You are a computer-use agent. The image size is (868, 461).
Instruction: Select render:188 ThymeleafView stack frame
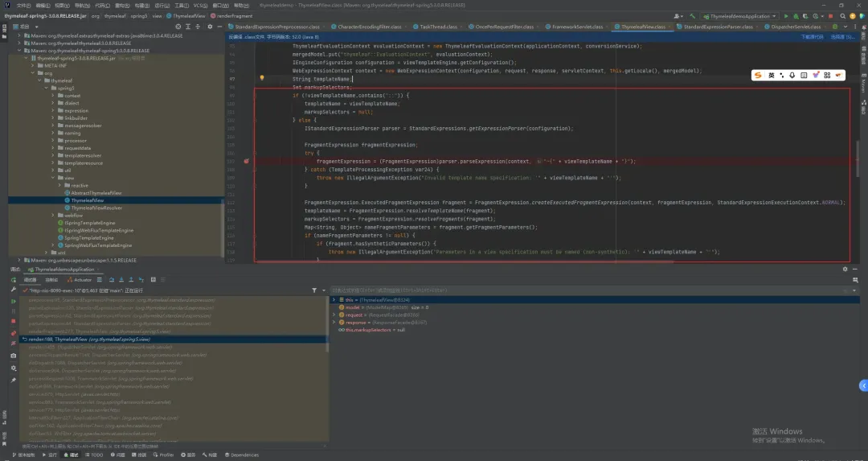[173, 339]
